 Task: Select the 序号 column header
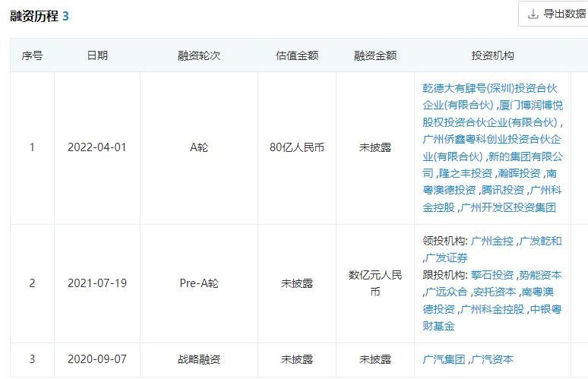(x=32, y=55)
